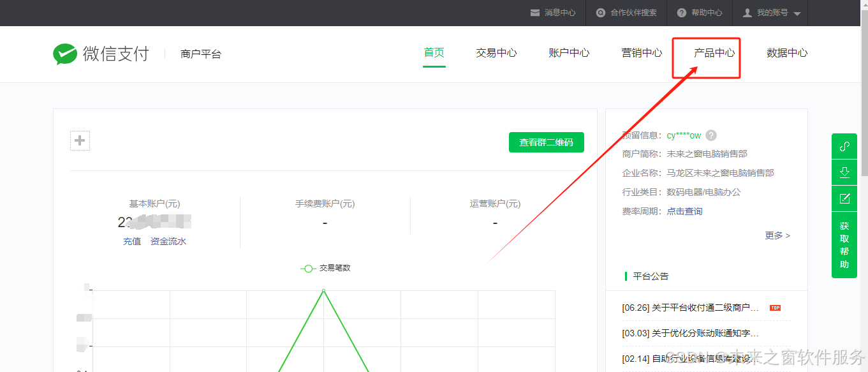Click the 商户平台 label
The height and width of the screenshot is (372, 868).
201,54
